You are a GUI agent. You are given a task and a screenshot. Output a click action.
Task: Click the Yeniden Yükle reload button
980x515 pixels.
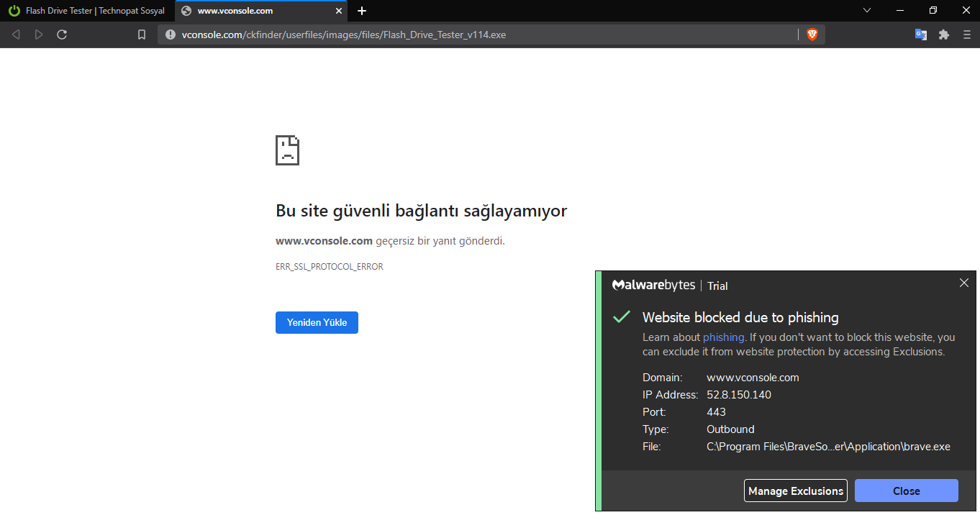(x=317, y=322)
